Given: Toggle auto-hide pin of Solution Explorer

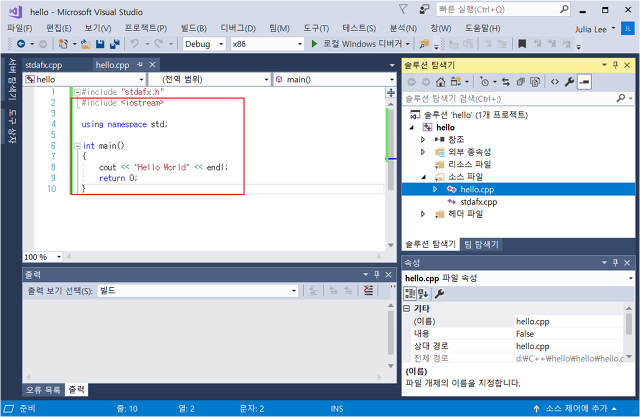Looking at the screenshot, I should (616, 65).
